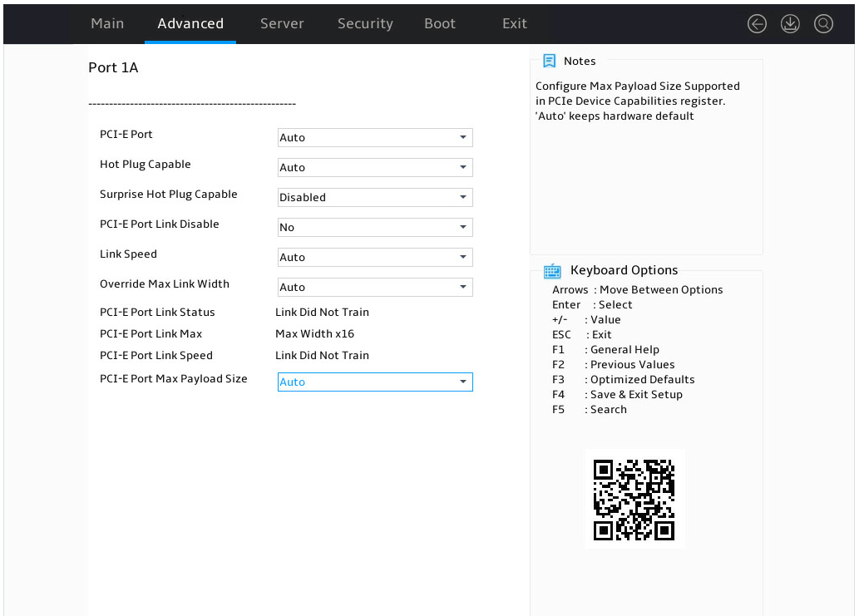Click the Enter Select entry

592,305
